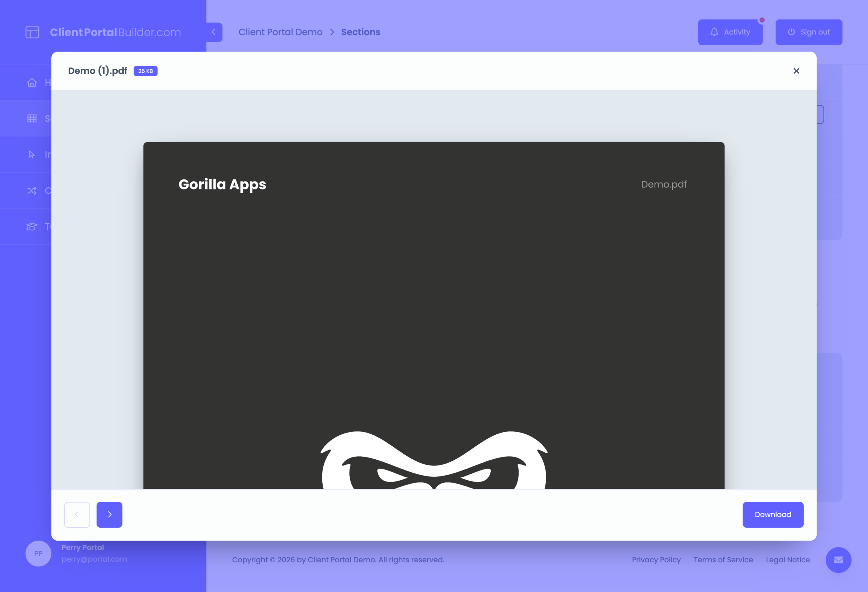This screenshot has height=592, width=868.
Task: Close the Demo (1).pdf preview modal
Action: [796, 71]
